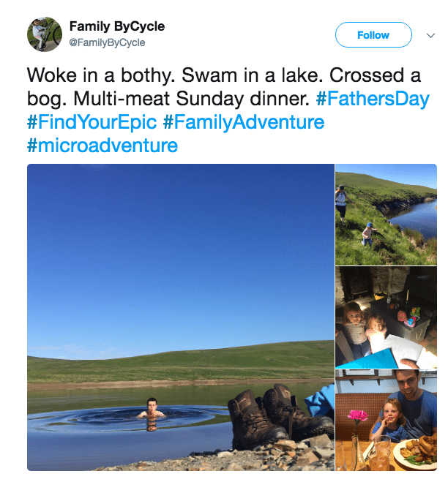
Task: Open the tweet options chevron menu
Action: (430, 34)
